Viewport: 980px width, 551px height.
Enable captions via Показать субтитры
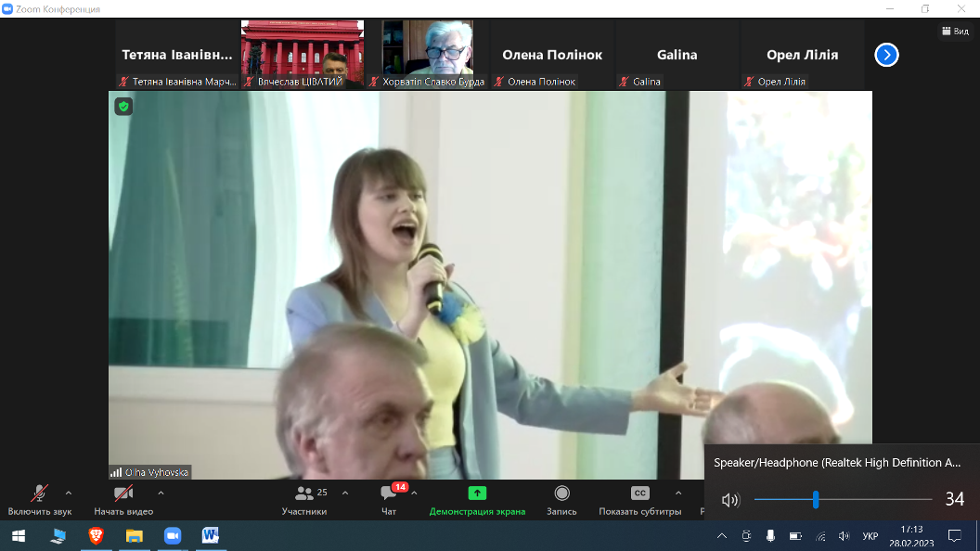coord(640,500)
